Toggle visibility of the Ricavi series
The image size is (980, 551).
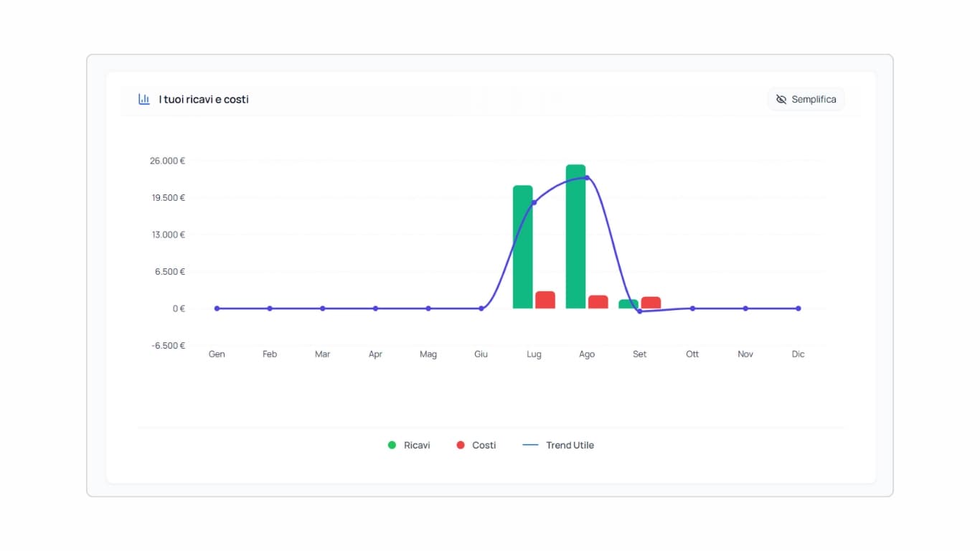(x=409, y=445)
